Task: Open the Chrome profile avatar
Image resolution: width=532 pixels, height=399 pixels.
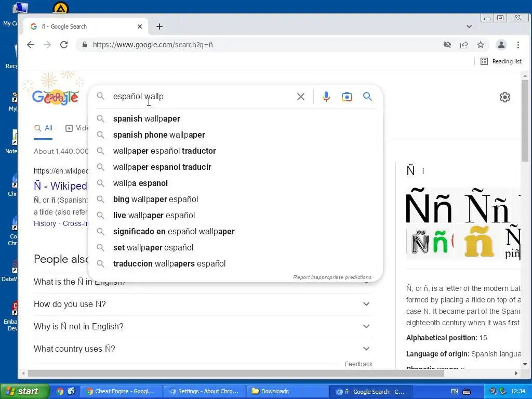Action: click(501, 45)
